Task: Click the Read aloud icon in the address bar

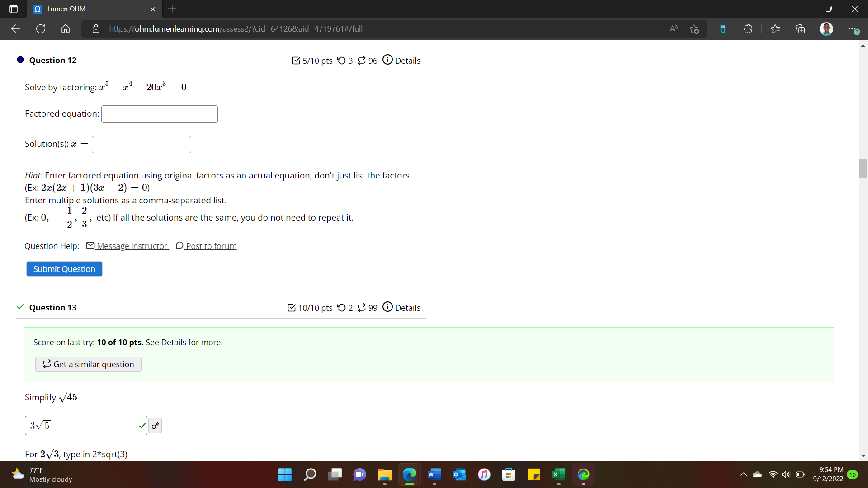Action: pos(674,29)
